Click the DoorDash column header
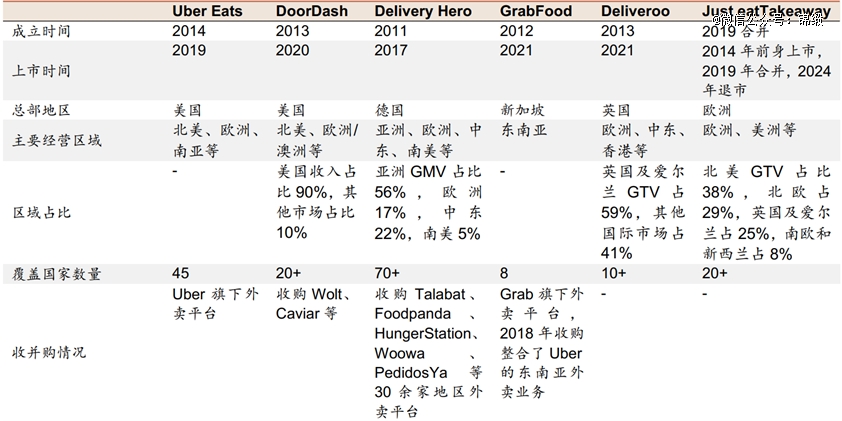This screenshot has height=421, width=842. [312, 11]
